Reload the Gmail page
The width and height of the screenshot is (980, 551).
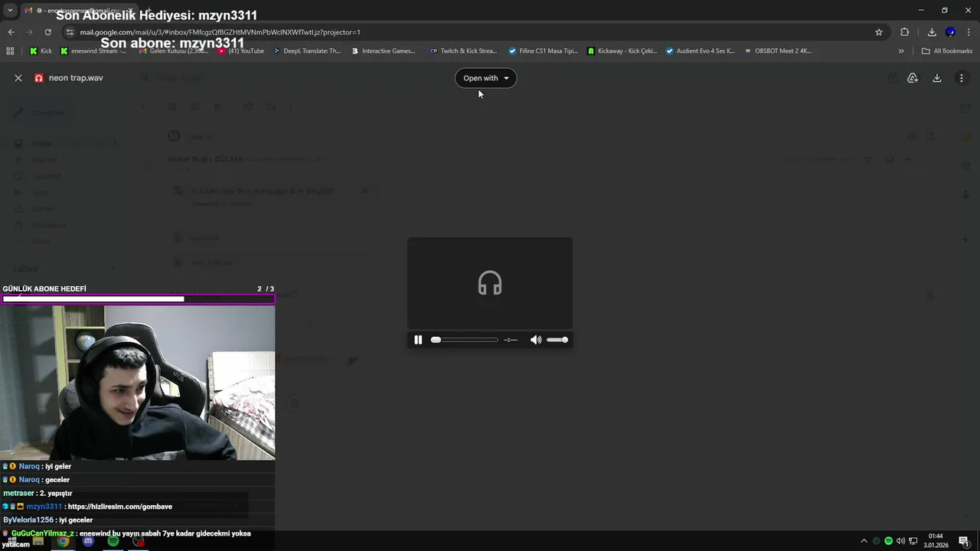pyautogui.click(x=47, y=32)
